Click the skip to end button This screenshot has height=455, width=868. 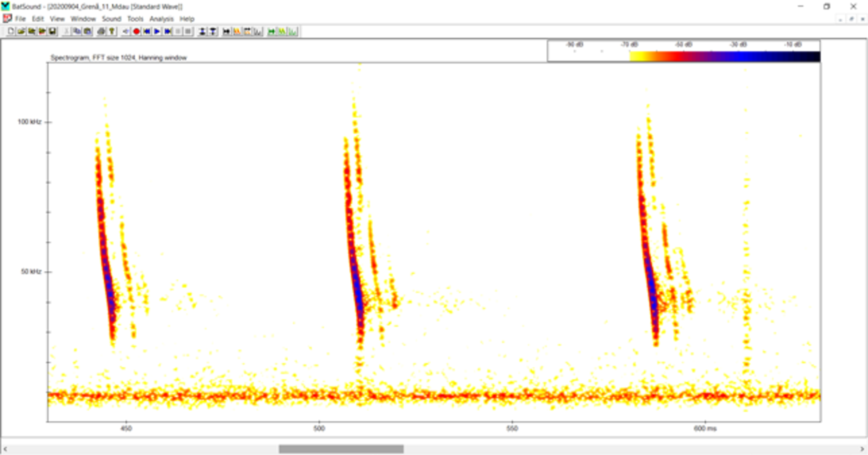167,32
